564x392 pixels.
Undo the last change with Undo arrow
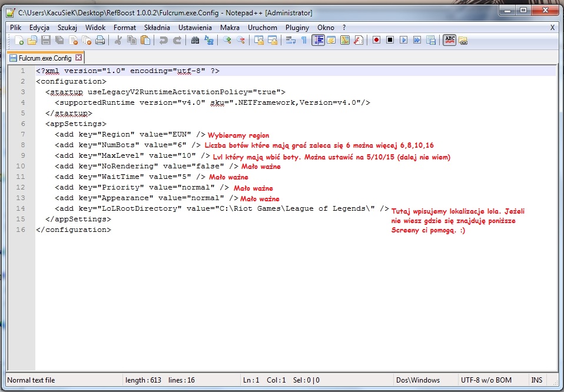(163, 40)
